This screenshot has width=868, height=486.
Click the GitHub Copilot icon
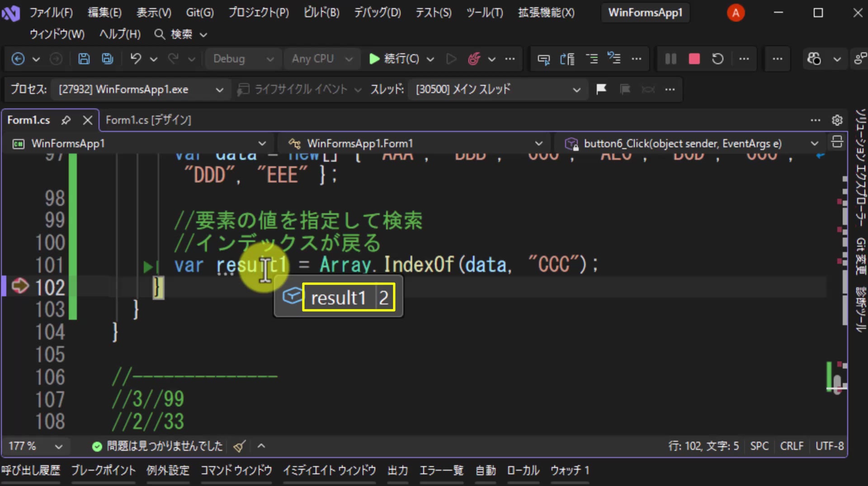(x=814, y=59)
